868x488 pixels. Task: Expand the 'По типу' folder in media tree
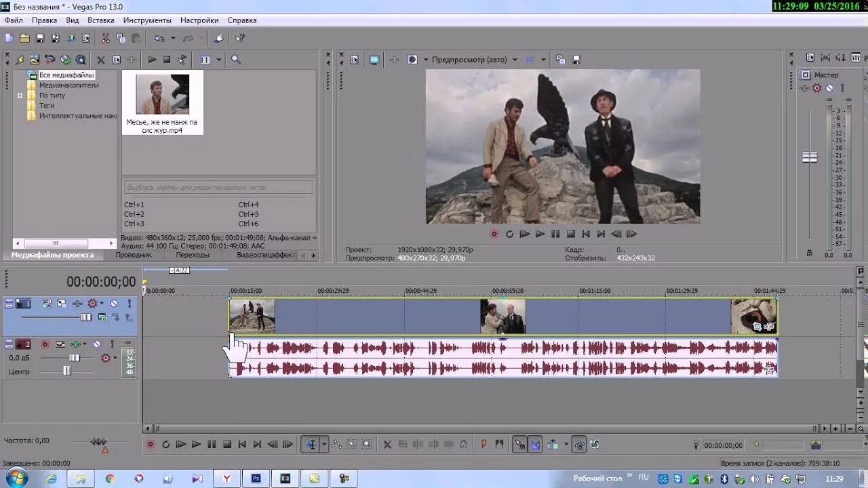click(20, 96)
